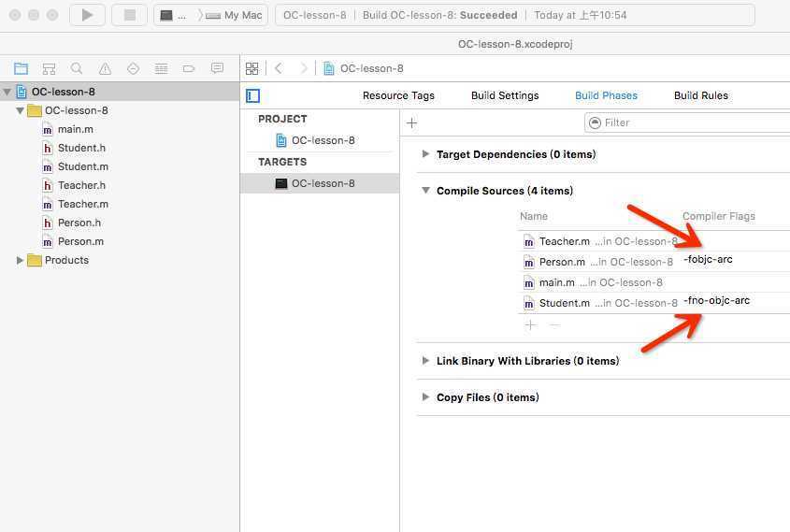Screen dimensions: 790x532
Task: Toggle the project and targets list sidebar
Action: pos(253,95)
